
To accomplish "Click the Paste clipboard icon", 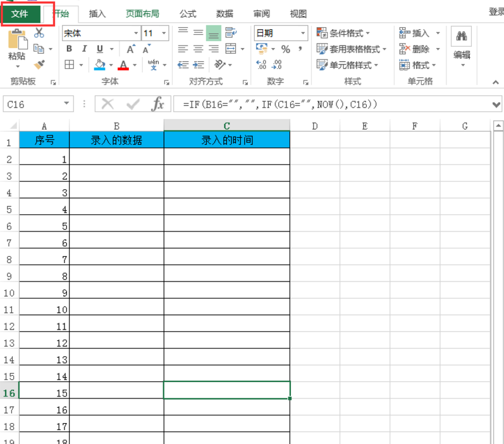I will [16, 39].
